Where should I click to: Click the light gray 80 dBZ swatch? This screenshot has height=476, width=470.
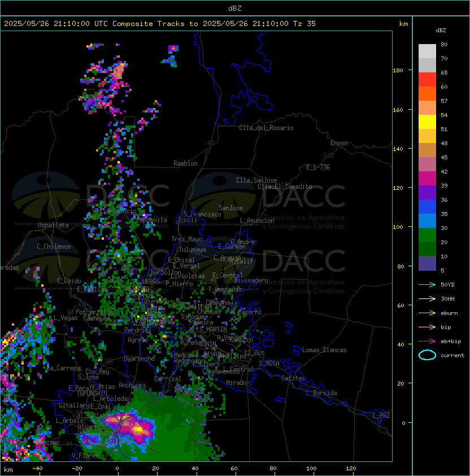click(x=427, y=51)
